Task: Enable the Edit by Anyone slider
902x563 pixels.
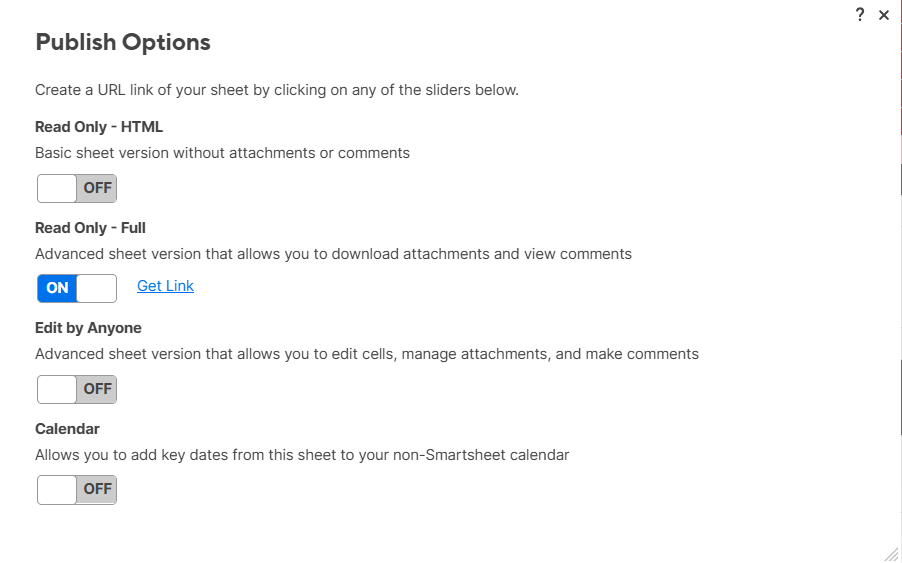Action: [77, 389]
